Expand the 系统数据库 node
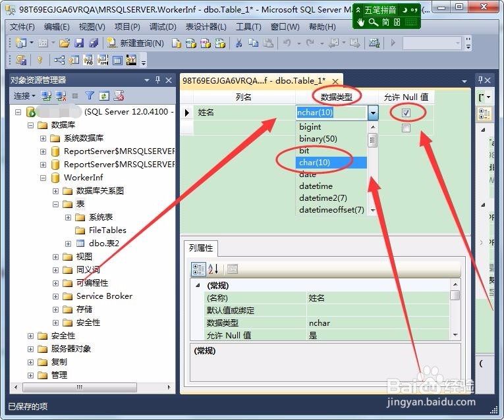Image resolution: width=504 pixels, height=420 pixels. 43,138
